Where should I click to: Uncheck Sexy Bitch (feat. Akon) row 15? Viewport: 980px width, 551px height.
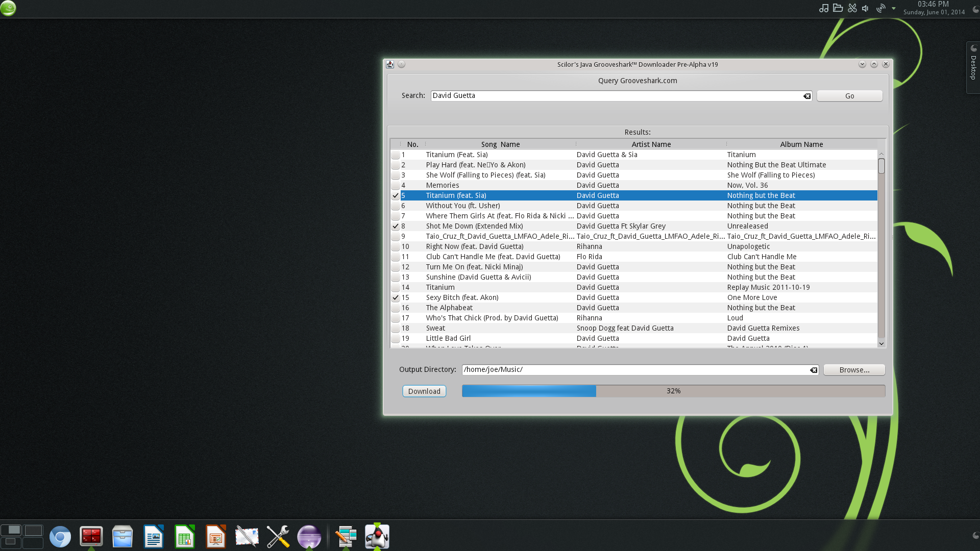[x=396, y=297]
